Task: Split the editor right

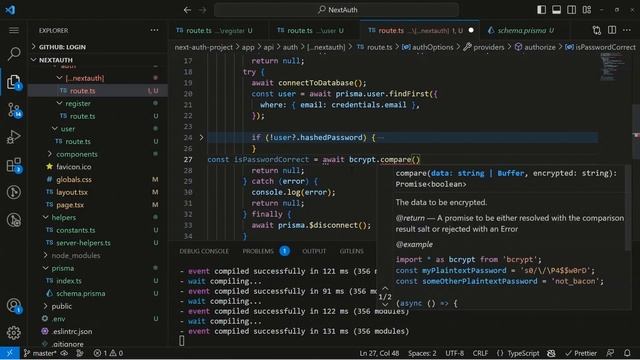Action: [x=612, y=30]
